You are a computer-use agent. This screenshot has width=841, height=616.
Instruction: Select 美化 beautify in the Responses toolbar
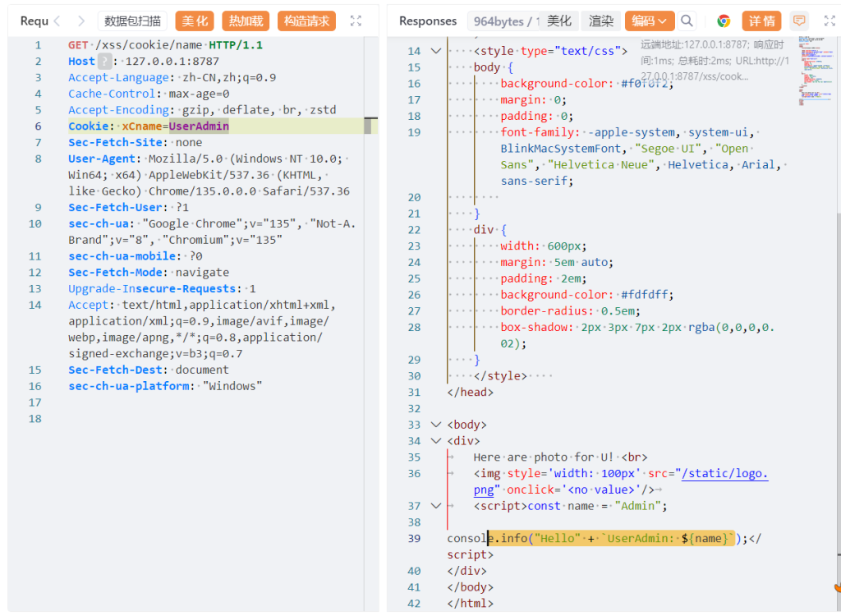point(559,21)
